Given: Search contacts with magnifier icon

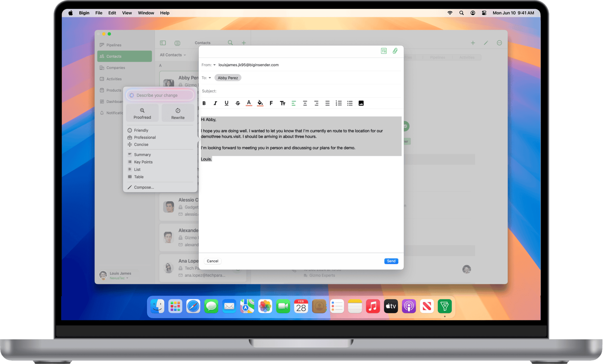Looking at the screenshot, I should pyautogui.click(x=230, y=43).
